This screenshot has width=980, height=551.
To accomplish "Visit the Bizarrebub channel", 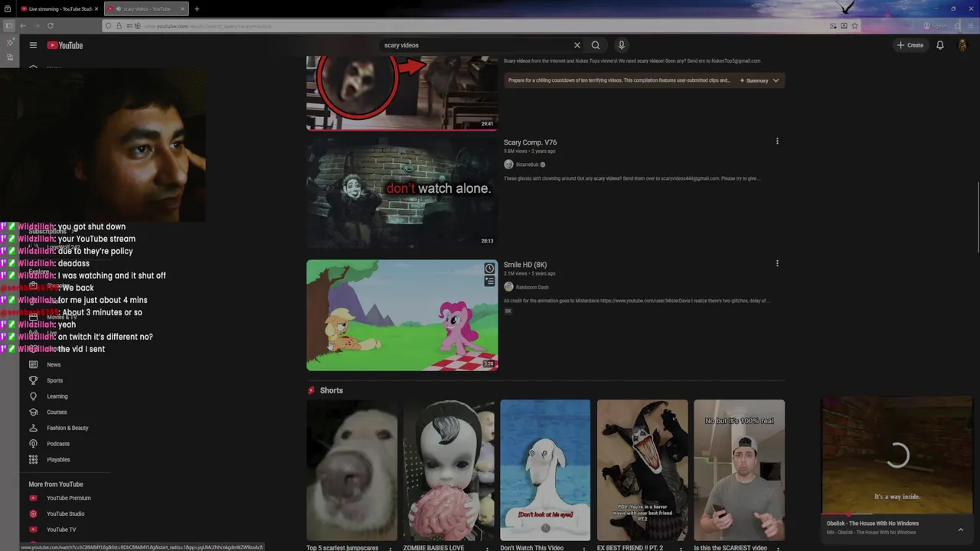I will [527, 165].
